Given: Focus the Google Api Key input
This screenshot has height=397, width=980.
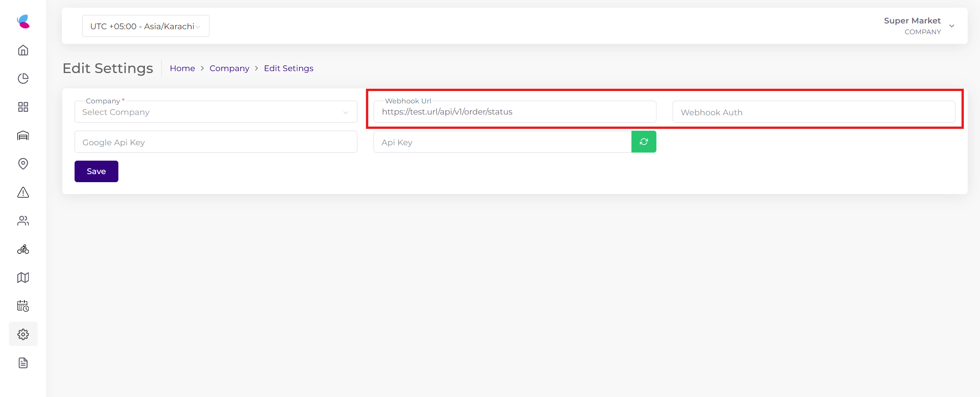Looking at the screenshot, I should point(215,141).
